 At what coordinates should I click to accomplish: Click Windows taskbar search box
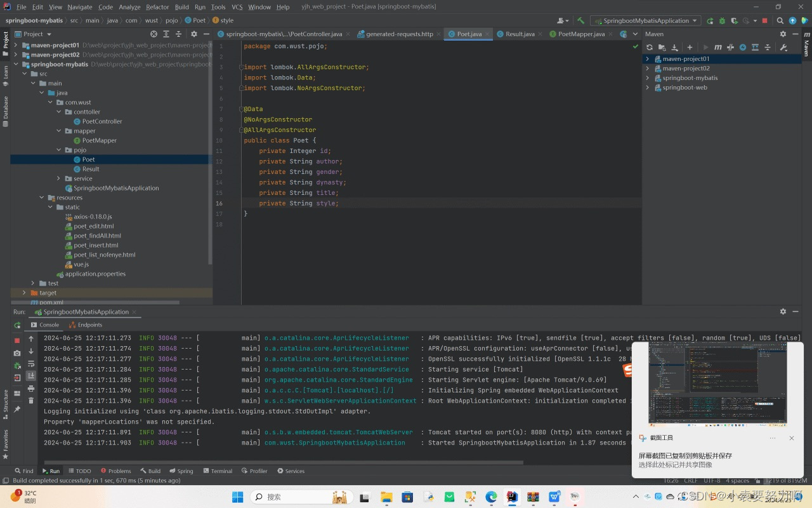pyautogui.click(x=300, y=497)
